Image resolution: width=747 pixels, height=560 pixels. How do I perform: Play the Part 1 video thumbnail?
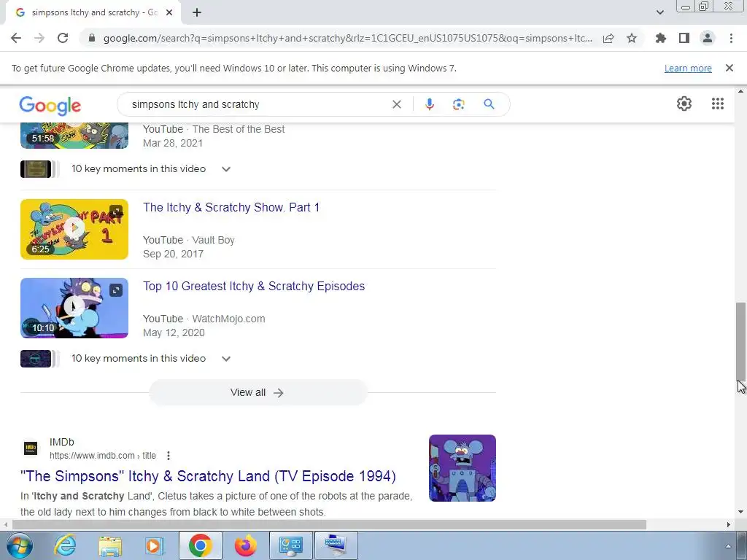point(74,229)
